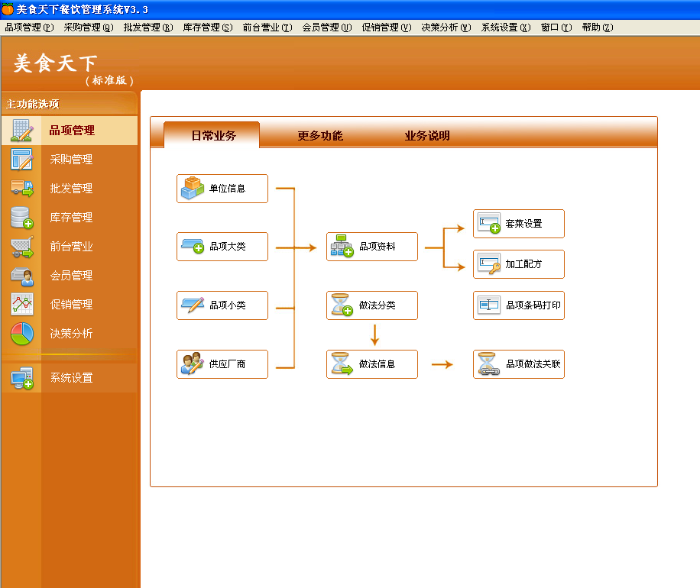Click the 套菜设置 button
The image size is (700, 588).
519,224
